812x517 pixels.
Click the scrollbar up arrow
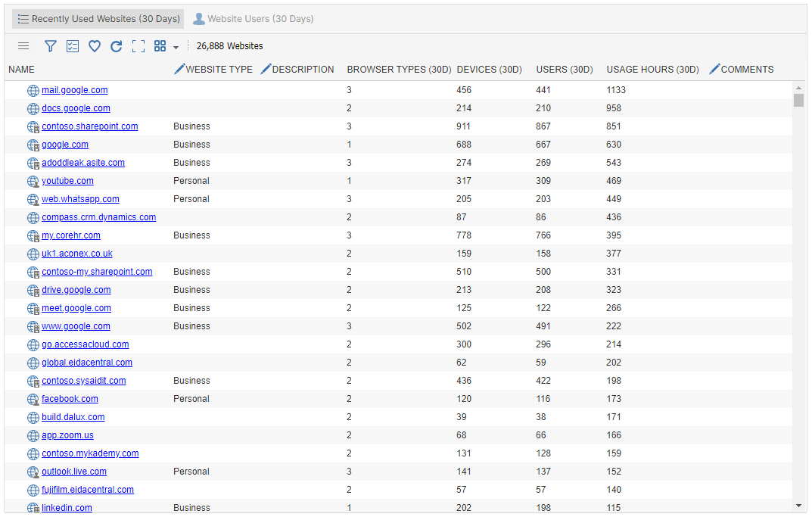pos(798,88)
